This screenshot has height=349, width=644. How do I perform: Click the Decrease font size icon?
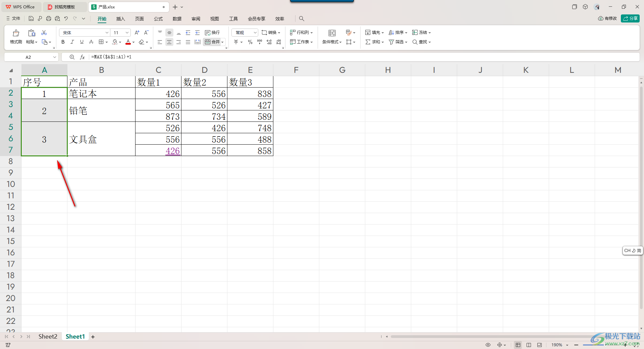pyautogui.click(x=146, y=33)
